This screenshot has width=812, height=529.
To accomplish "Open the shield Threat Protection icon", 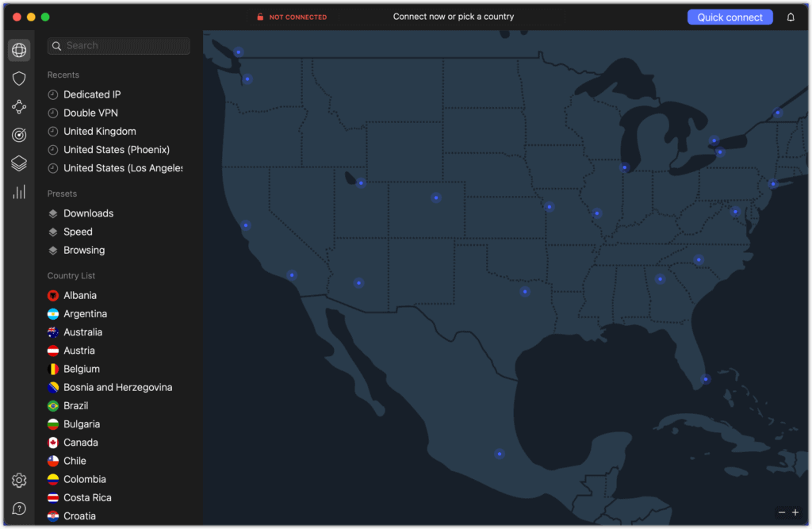I will (x=19, y=79).
